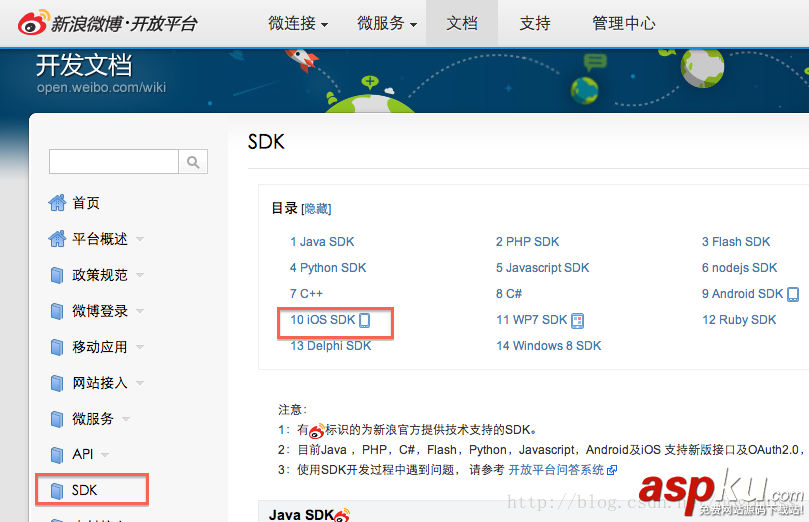Open the 4 Python SDK link
This screenshot has height=522, width=809.
328,268
